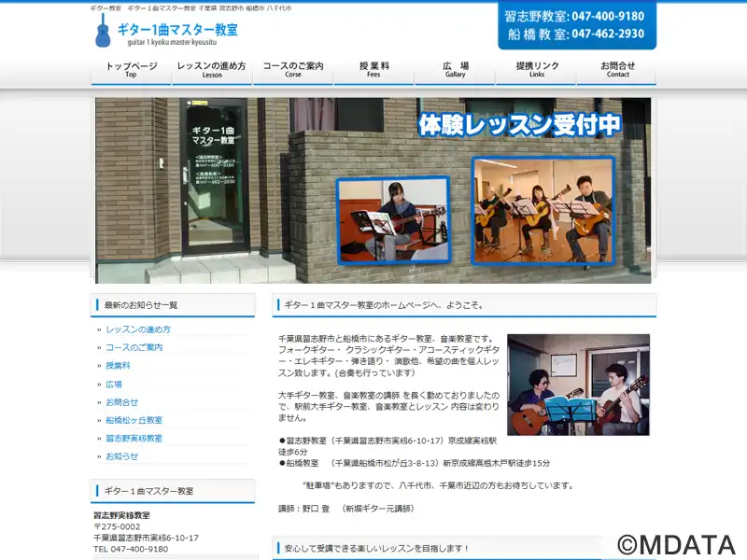Select 授業料 Fees menu item
Image resolution: width=747 pixels, height=560 pixels.
pyautogui.click(x=374, y=69)
